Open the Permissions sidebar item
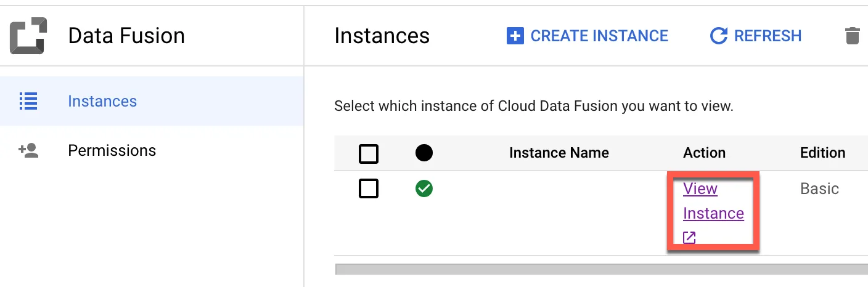 coord(151,150)
